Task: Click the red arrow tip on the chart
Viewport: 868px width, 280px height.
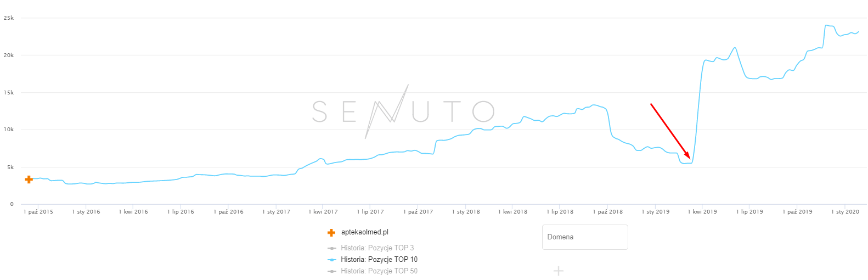Action: click(x=689, y=158)
